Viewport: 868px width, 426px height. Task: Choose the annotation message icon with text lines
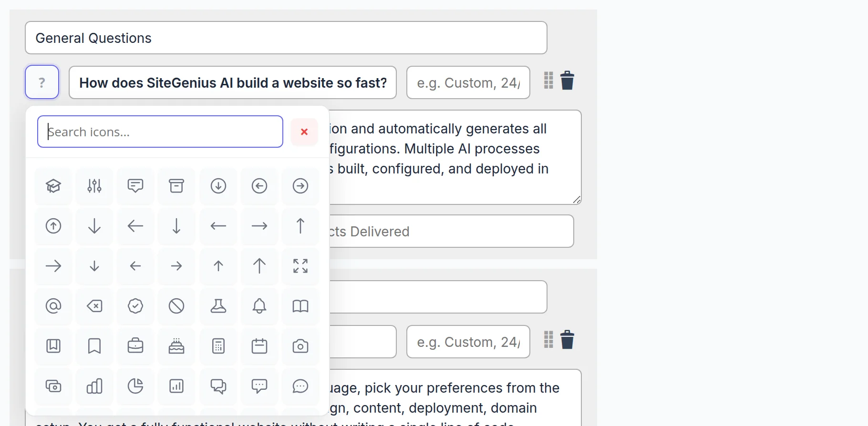point(135,186)
